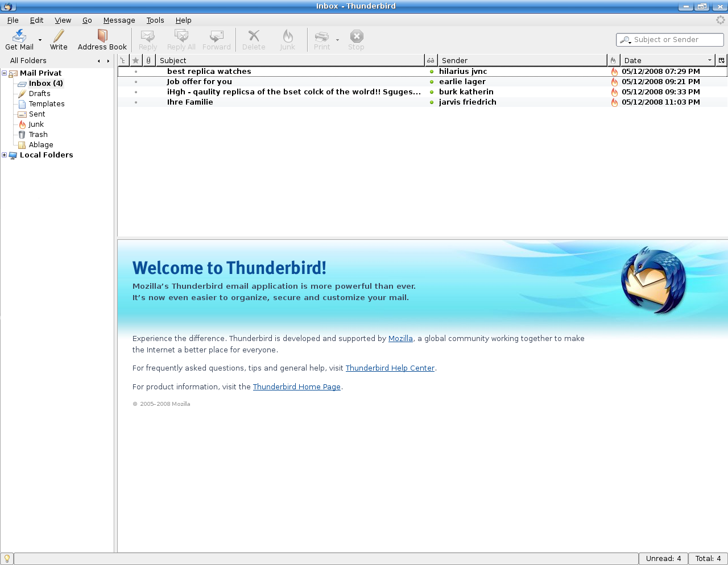728x565 pixels.
Task: Expand the Local Folders tree
Action: click(x=4, y=155)
